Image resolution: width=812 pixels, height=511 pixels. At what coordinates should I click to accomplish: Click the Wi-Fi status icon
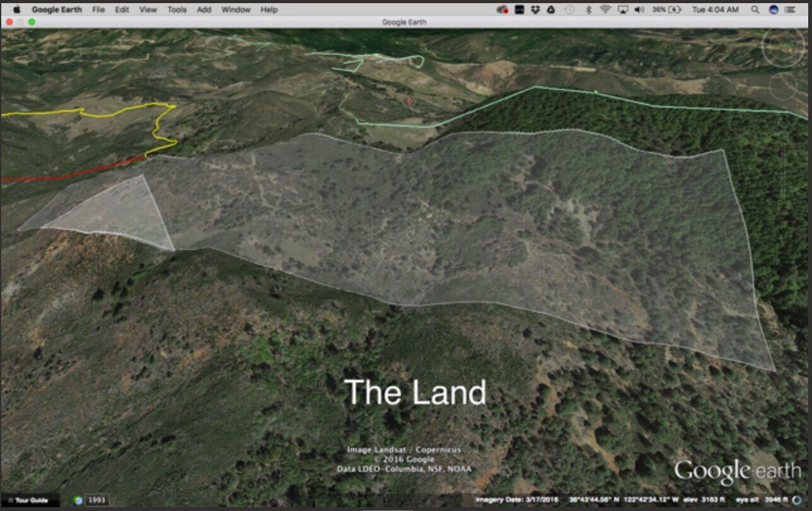click(x=605, y=9)
